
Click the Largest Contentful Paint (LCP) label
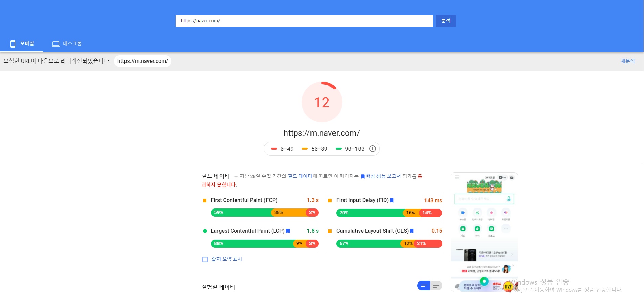(248, 231)
